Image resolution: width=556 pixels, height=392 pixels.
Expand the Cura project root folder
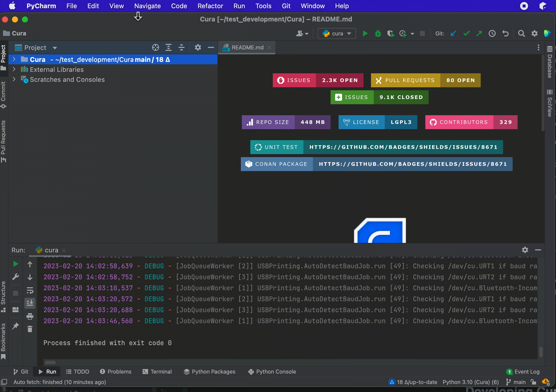click(14, 59)
